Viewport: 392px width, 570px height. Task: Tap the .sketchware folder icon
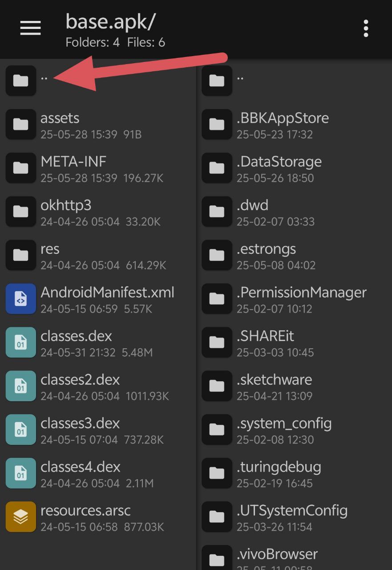coord(217,386)
